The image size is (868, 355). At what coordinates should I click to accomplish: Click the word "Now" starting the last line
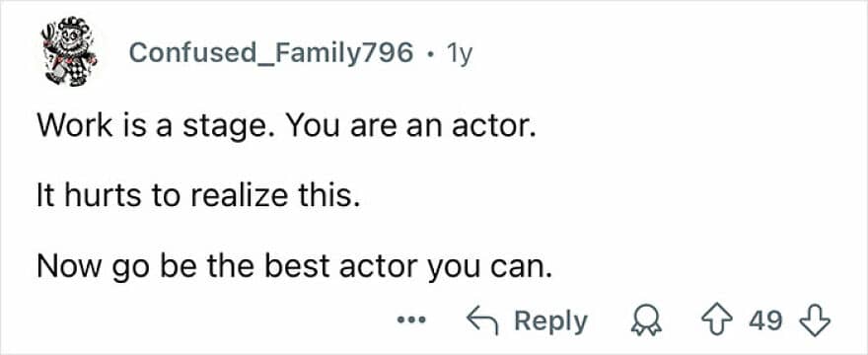(65, 266)
